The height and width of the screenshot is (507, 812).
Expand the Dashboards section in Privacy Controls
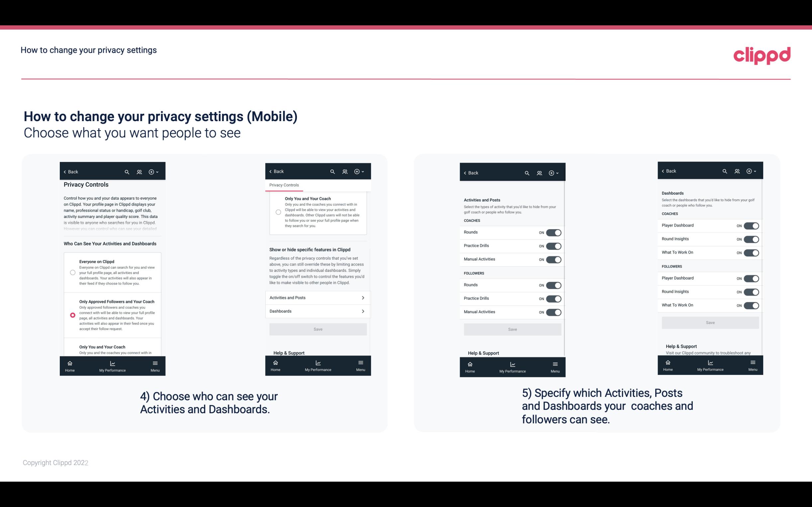click(x=317, y=311)
